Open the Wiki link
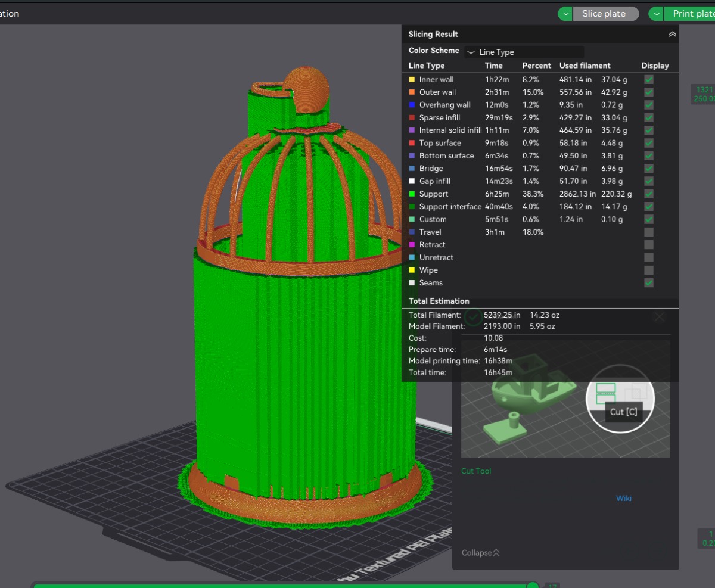Screen dimensions: 715x588 624,498
